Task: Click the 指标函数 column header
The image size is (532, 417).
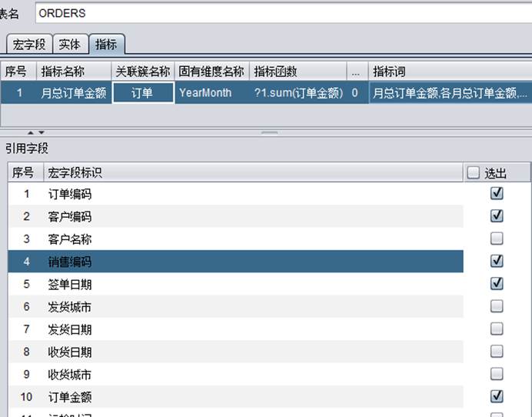Action: point(298,72)
